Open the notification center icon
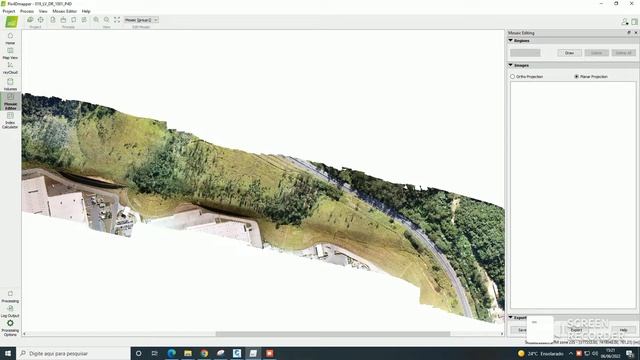Screen dimensions: 640x360 (x=631, y=353)
